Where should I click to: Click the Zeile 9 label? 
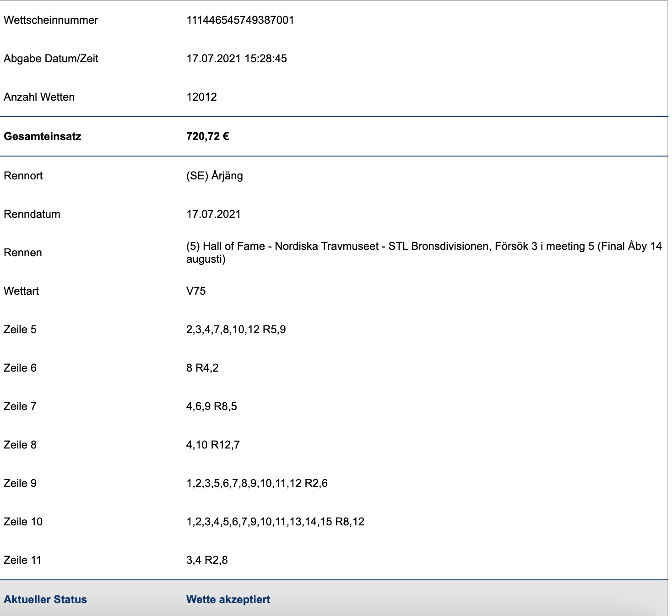pos(20,483)
